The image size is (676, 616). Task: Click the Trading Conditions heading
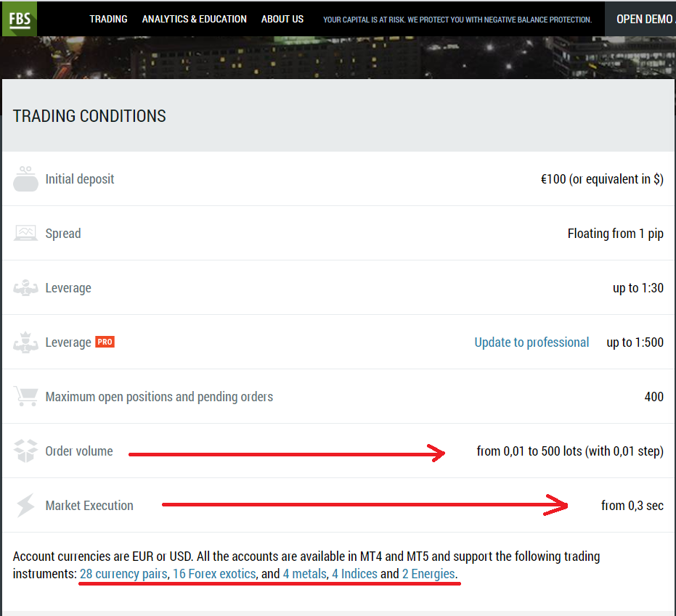pos(89,116)
